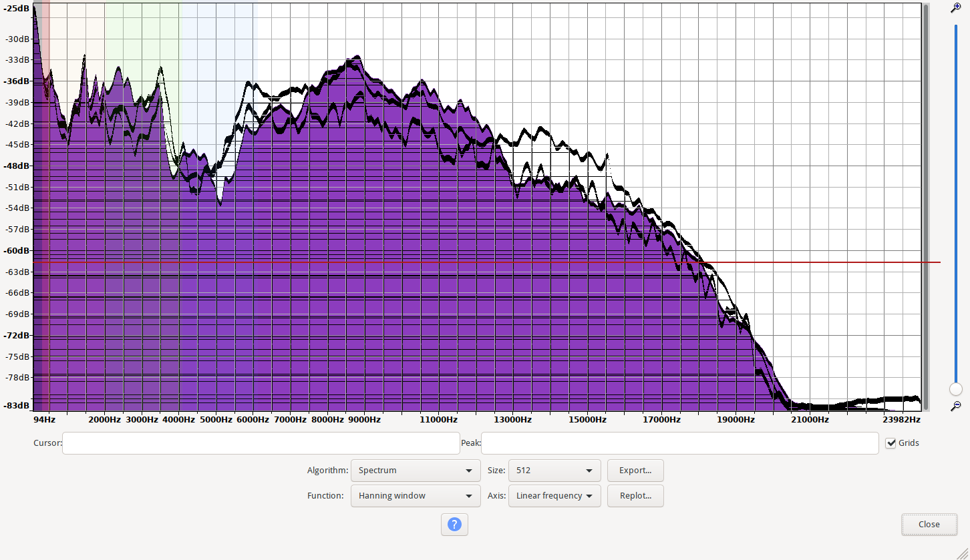Click the -30dB axis label
The width and height of the screenshot is (970, 560).
[x=17, y=39]
